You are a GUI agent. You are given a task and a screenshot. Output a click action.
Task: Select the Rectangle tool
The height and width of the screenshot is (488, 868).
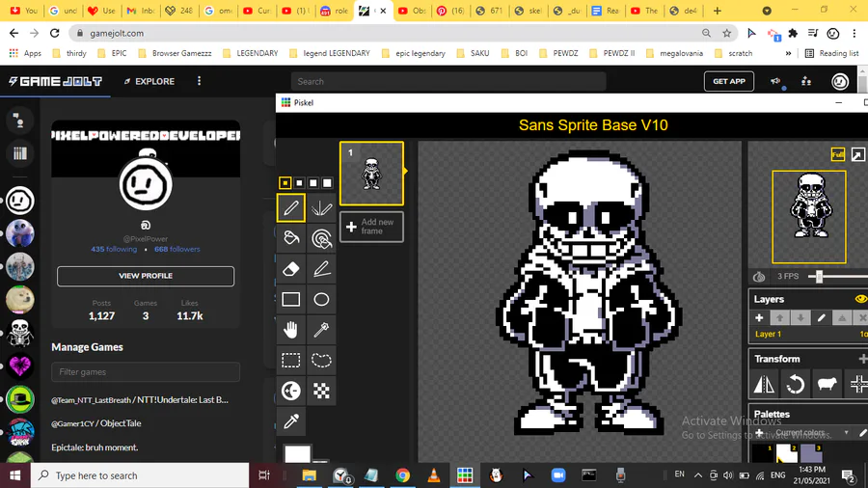(x=290, y=299)
